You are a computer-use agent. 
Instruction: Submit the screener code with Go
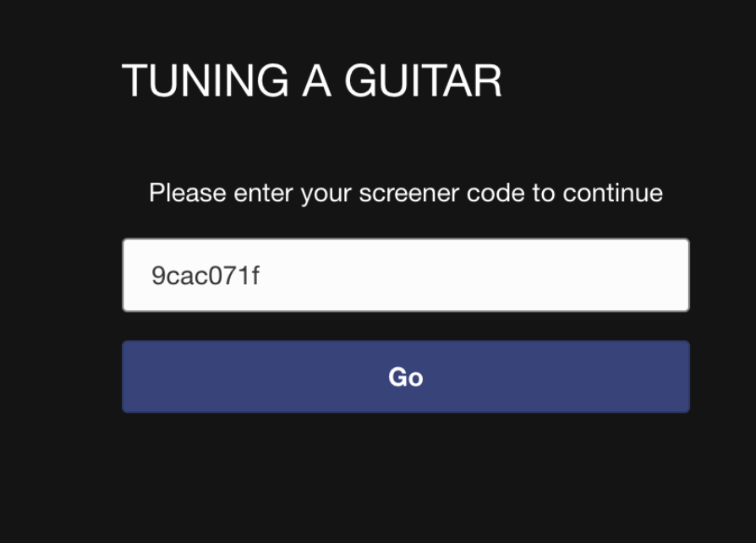pyautogui.click(x=405, y=377)
